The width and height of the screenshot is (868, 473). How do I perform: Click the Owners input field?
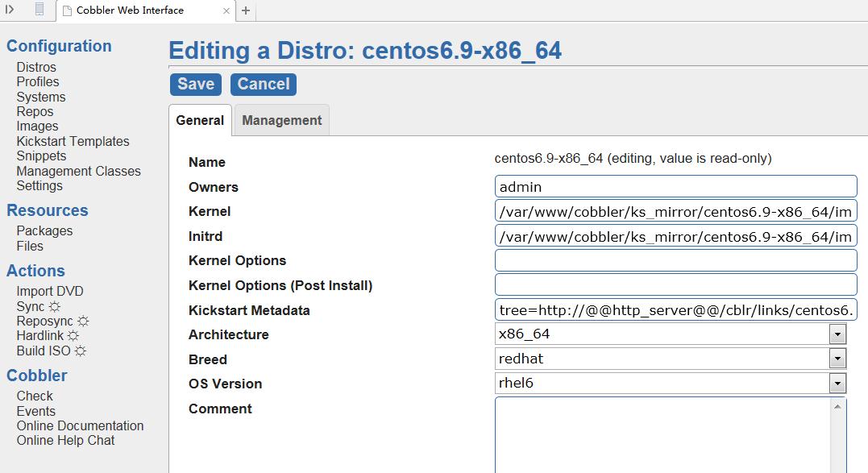(x=675, y=187)
